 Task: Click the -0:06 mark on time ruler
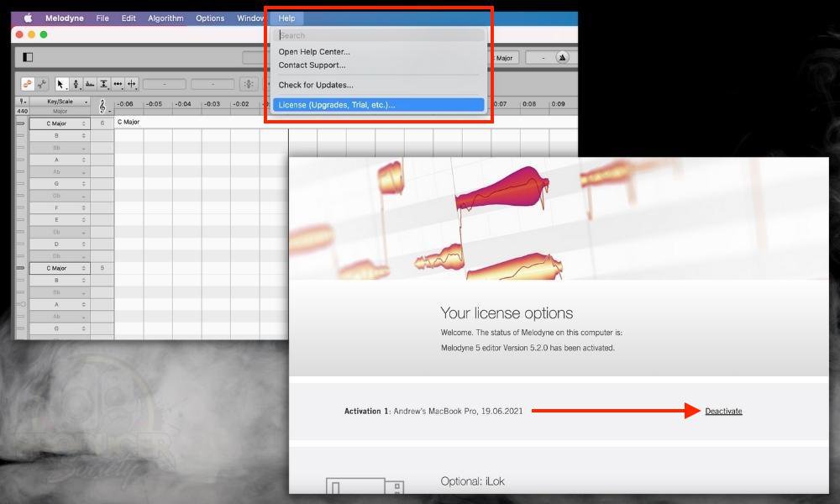(x=125, y=104)
